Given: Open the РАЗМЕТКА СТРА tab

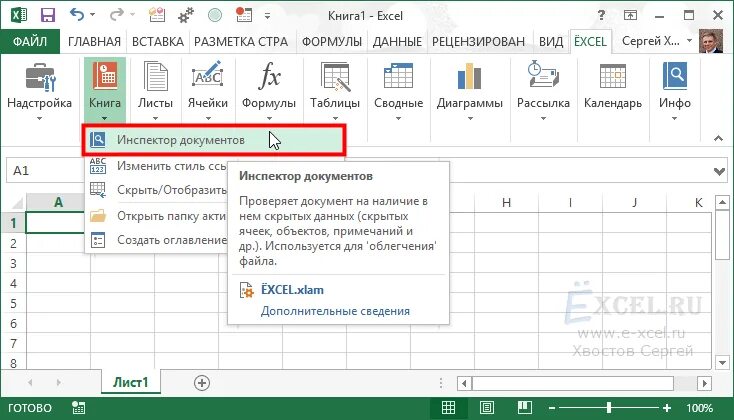Looking at the screenshot, I should click(x=241, y=42).
